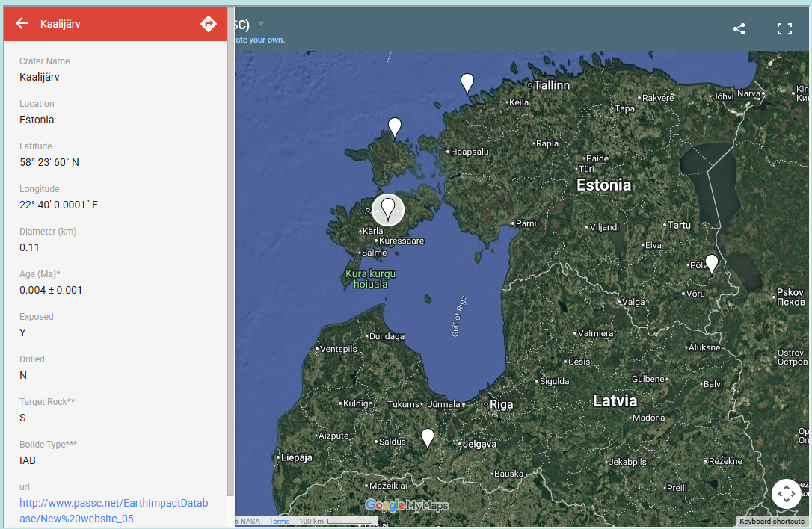
Task: Click the 'create your own' link
Action: coord(259,40)
